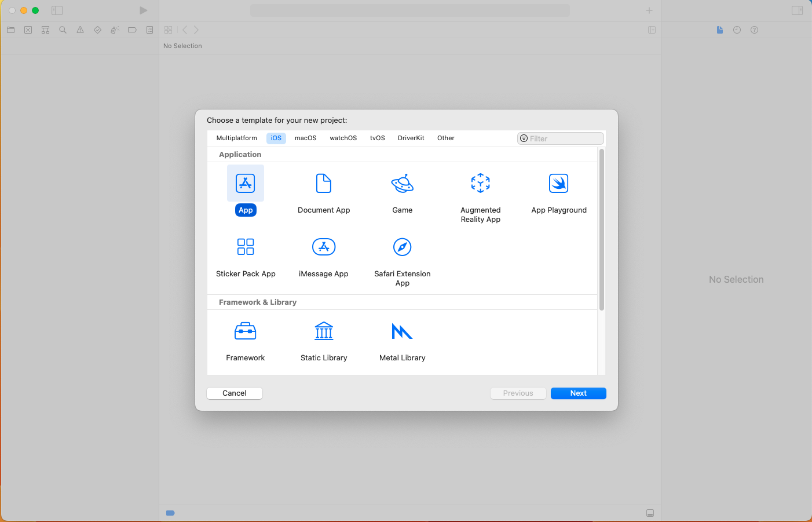Screen dimensions: 812x522
Task: Toggle the navigator sidebar in toolbar
Action: pyautogui.click(x=57, y=10)
